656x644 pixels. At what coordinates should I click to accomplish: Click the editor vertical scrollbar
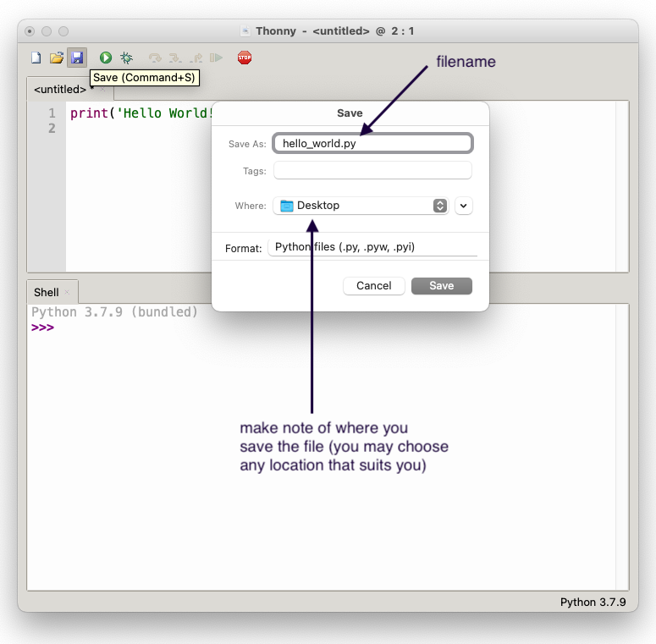point(622,186)
